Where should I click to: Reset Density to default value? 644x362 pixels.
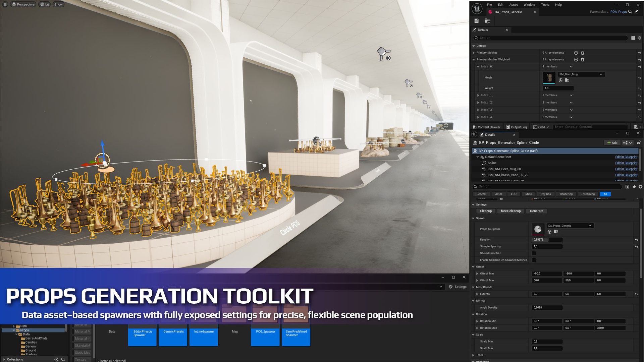pyautogui.click(x=636, y=240)
